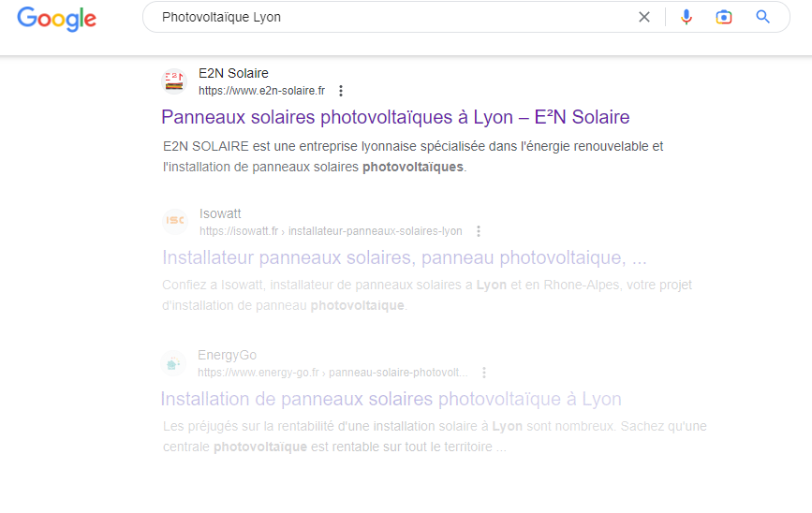812x513 pixels.
Task: Open the three-dot menu next to e2n-solaire.fr
Action: tap(341, 91)
